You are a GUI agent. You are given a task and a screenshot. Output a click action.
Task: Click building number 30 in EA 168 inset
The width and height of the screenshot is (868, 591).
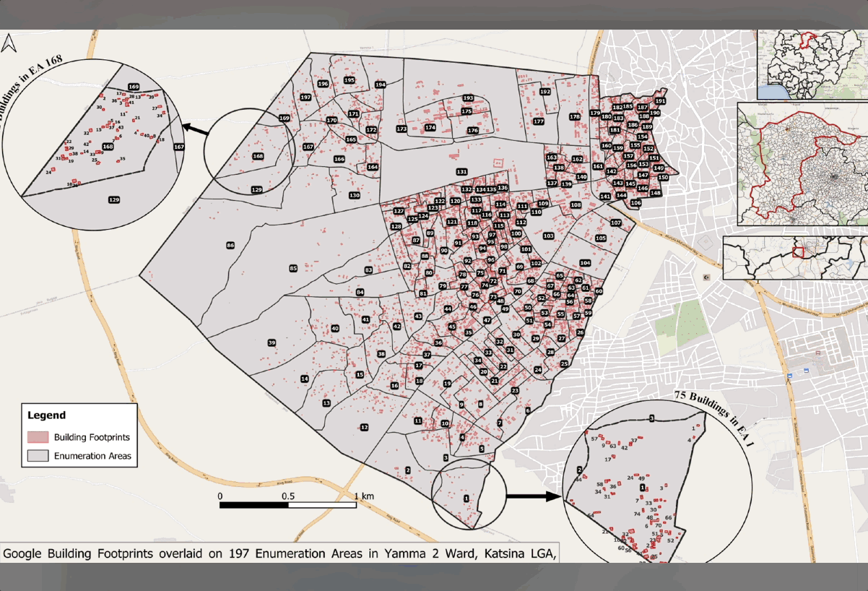tap(99, 107)
